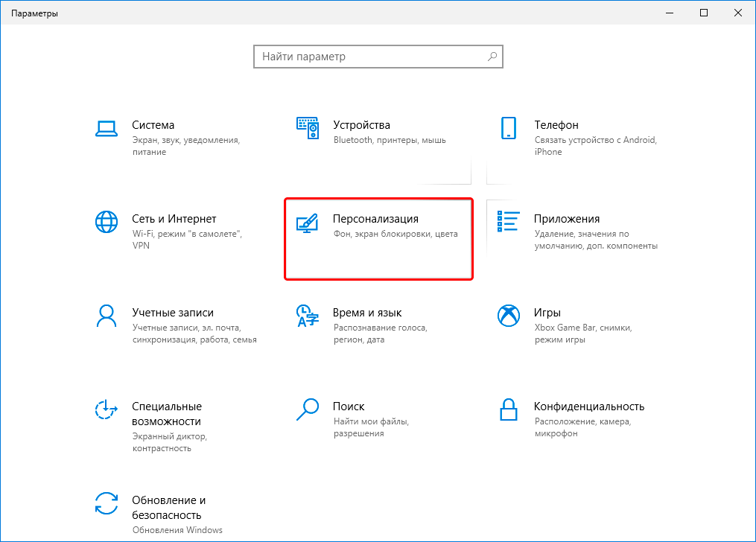This screenshot has height=542, width=756.
Task: Click the Персонализация paintbrush icon
Action: point(308,221)
